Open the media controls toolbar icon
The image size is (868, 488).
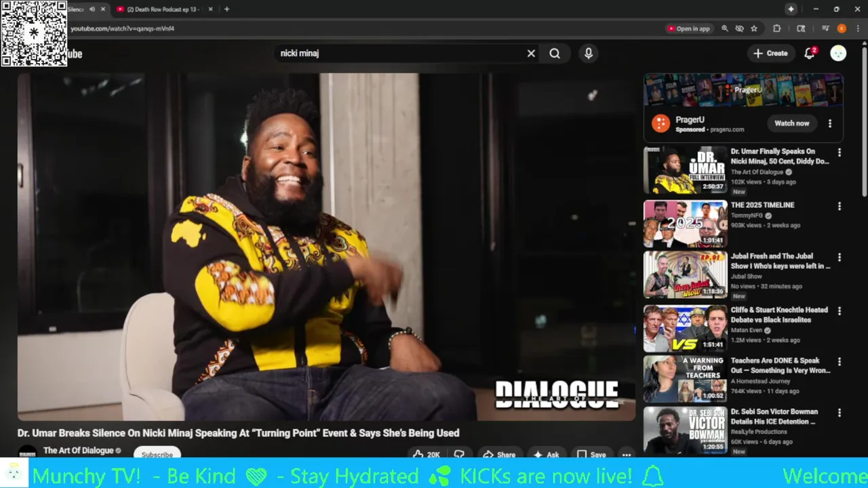pos(825,28)
